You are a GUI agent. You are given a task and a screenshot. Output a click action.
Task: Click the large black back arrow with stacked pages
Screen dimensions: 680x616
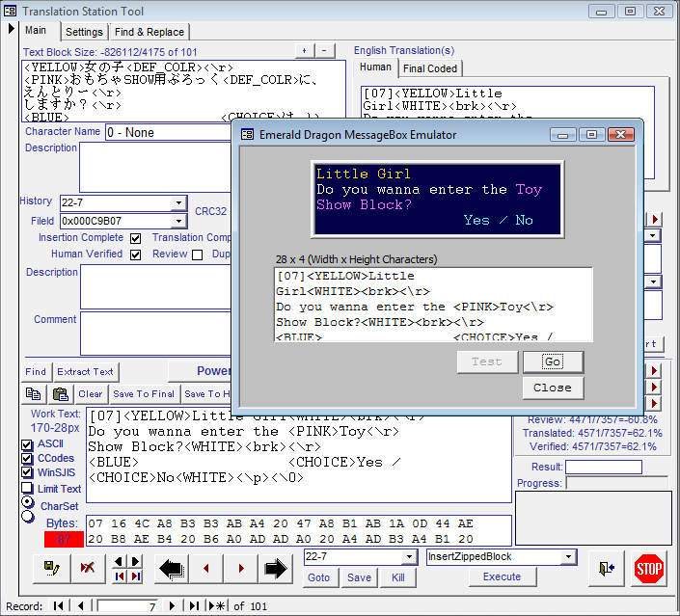[x=172, y=569]
